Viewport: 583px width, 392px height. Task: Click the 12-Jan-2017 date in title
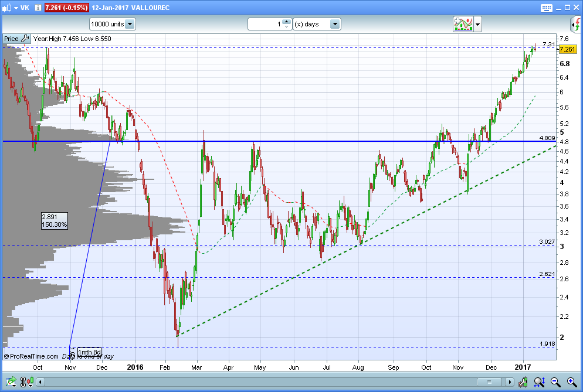click(110, 8)
